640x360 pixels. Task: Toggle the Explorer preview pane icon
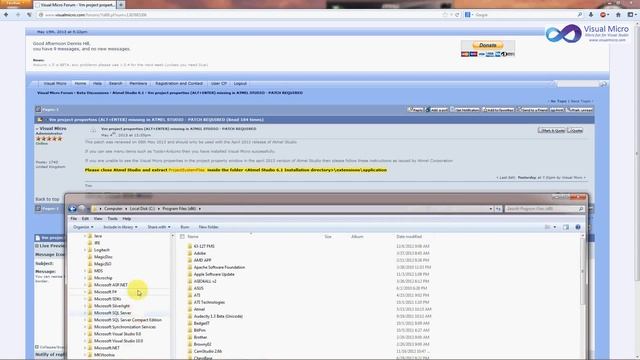tap(566, 227)
